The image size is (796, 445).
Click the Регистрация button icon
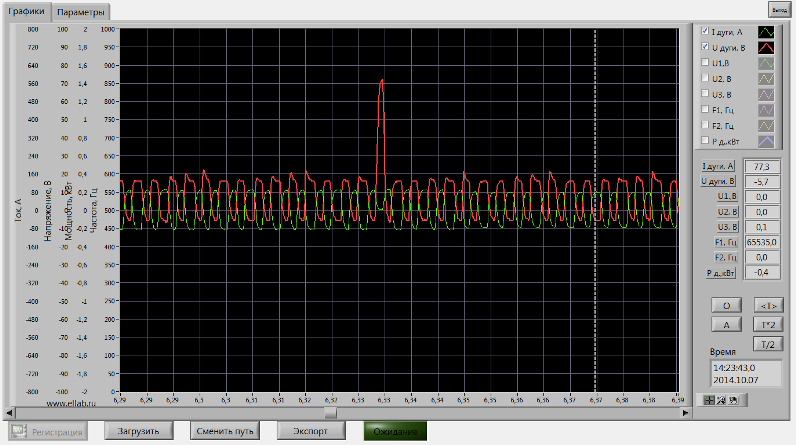click(19, 431)
